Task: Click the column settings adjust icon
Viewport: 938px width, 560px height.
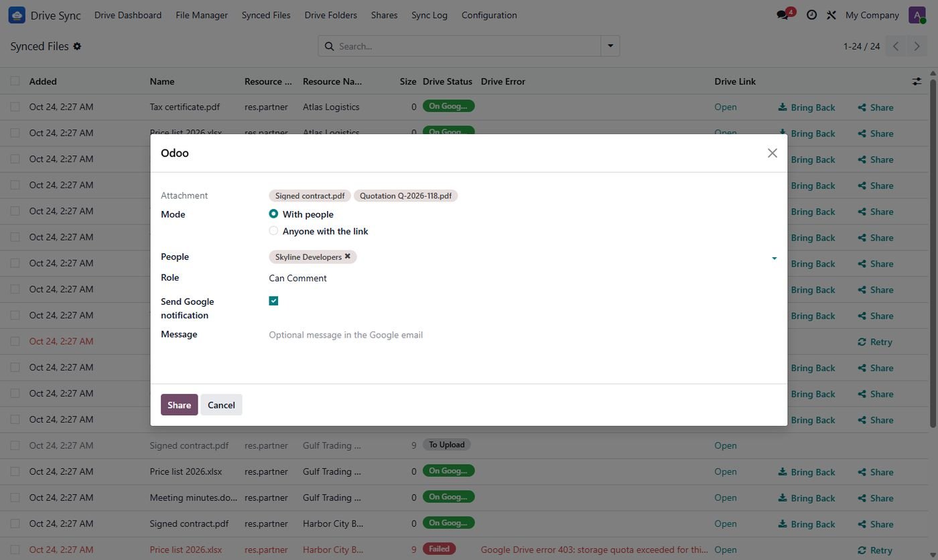Action: tap(917, 81)
